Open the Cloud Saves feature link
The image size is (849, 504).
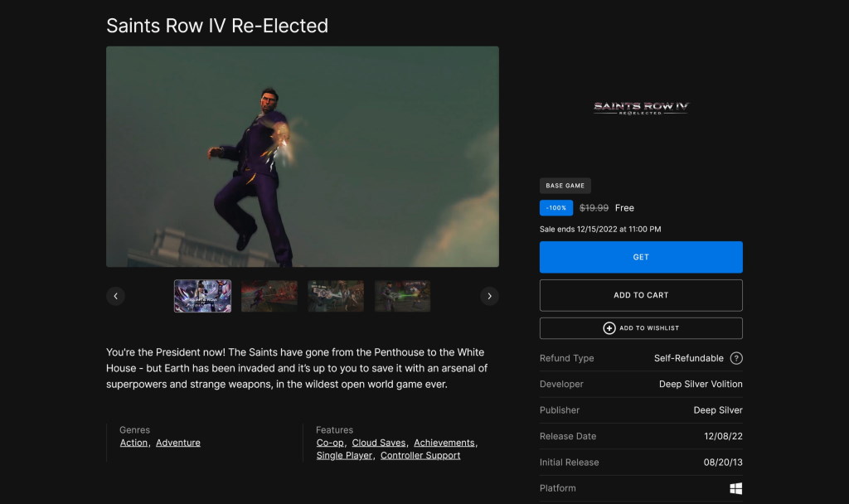[x=378, y=442]
